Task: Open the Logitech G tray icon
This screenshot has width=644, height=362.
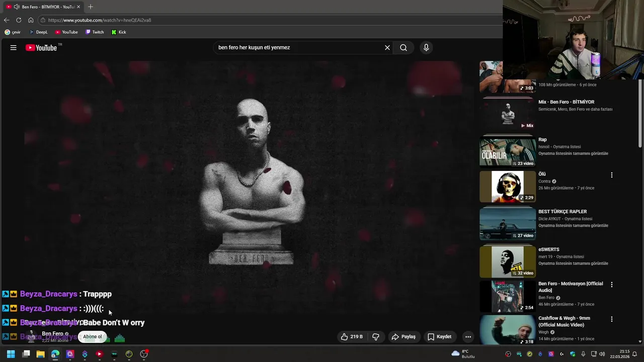Action: click(561, 354)
